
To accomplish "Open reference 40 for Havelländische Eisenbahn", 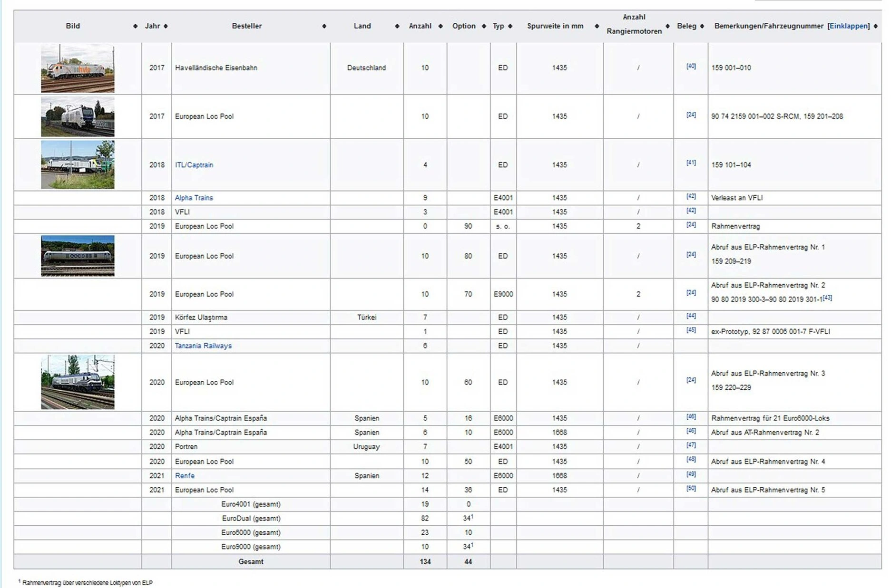I will click(x=691, y=66).
